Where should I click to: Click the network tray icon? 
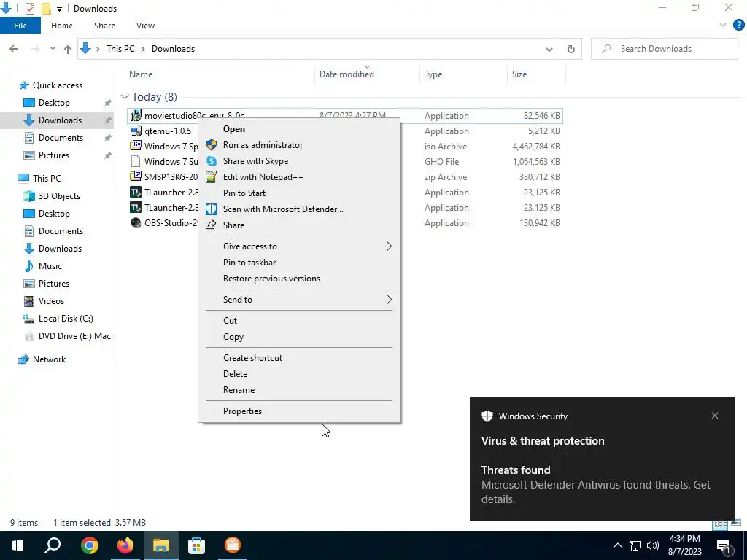(x=635, y=545)
